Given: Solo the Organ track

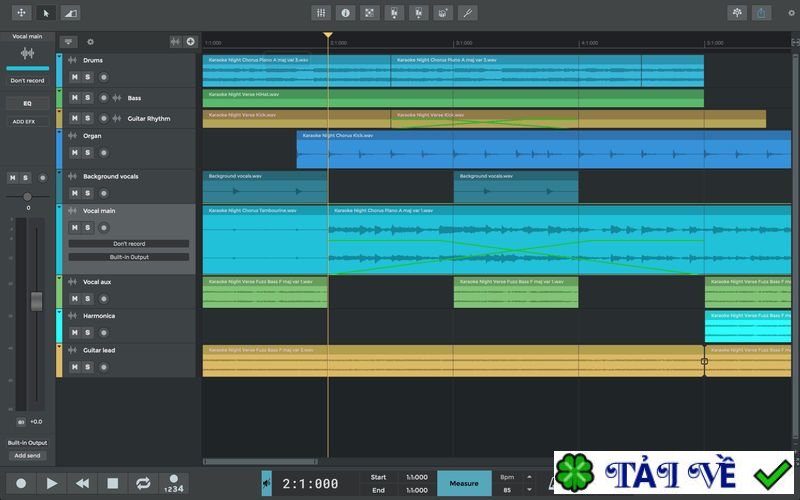Looking at the screenshot, I should [87, 153].
